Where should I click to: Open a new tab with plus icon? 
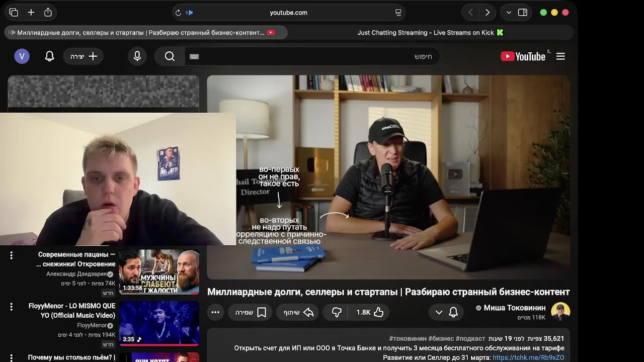(31, 13)
